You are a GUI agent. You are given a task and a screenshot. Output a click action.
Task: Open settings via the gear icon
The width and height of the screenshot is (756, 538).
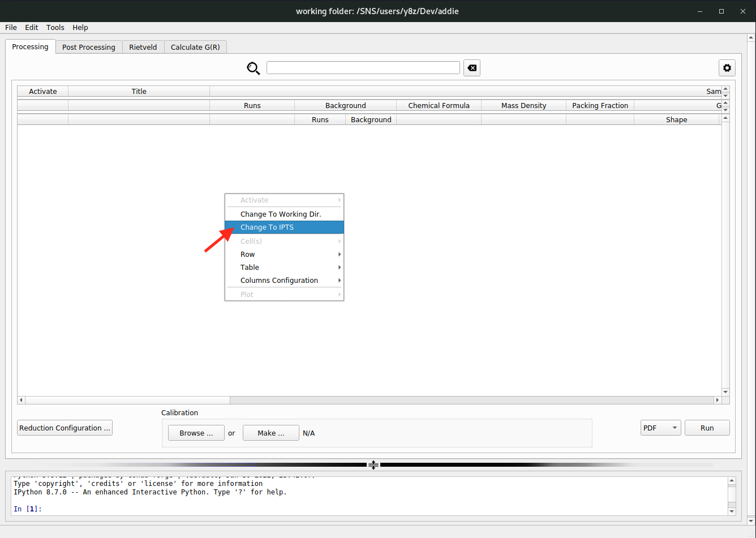coord(727,68)
